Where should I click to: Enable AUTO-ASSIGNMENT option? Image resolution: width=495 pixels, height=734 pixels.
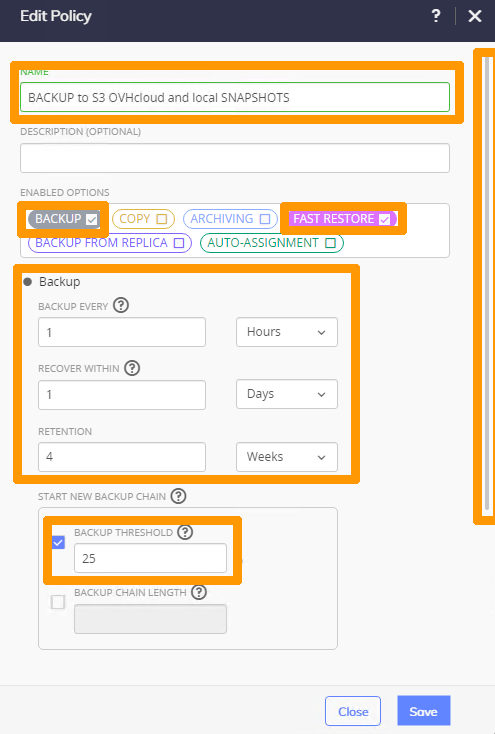(x=330, y=243)
